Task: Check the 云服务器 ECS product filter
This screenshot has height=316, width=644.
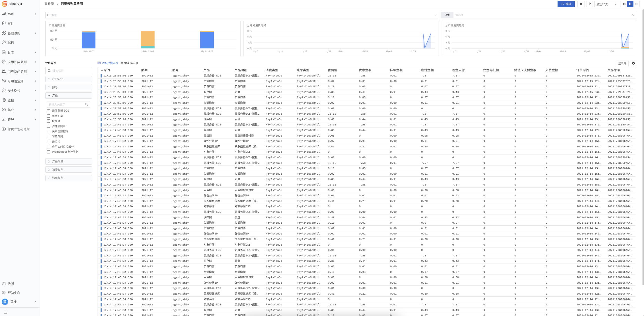Action: click(x=49, y=111)
